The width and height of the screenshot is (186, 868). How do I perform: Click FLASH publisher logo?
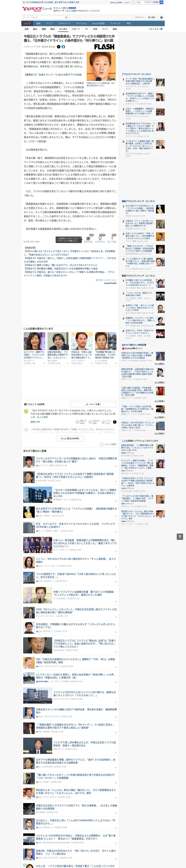[104, 47]
